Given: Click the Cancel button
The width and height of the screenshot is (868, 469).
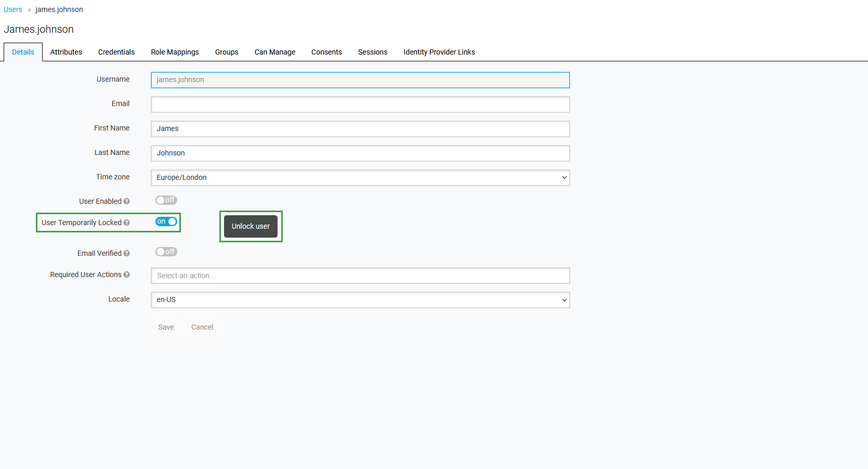Looking at the screenshot, I should (x=202, y=327).
